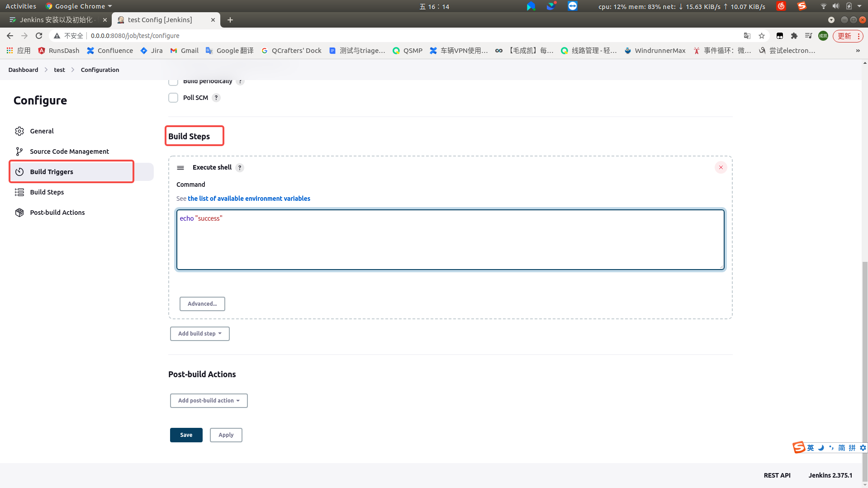
Task: Go forward in browser history
Action: coord(24,36)
